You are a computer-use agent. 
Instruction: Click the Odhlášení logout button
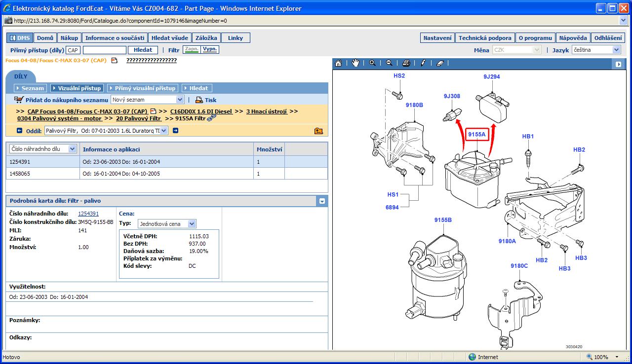click(608, 38)
